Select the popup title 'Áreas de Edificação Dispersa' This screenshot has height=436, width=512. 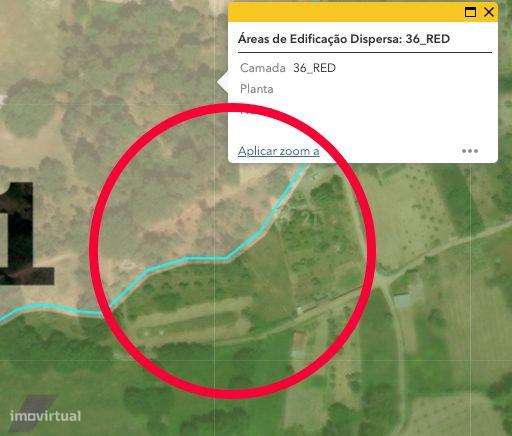(x=319, y=39)
